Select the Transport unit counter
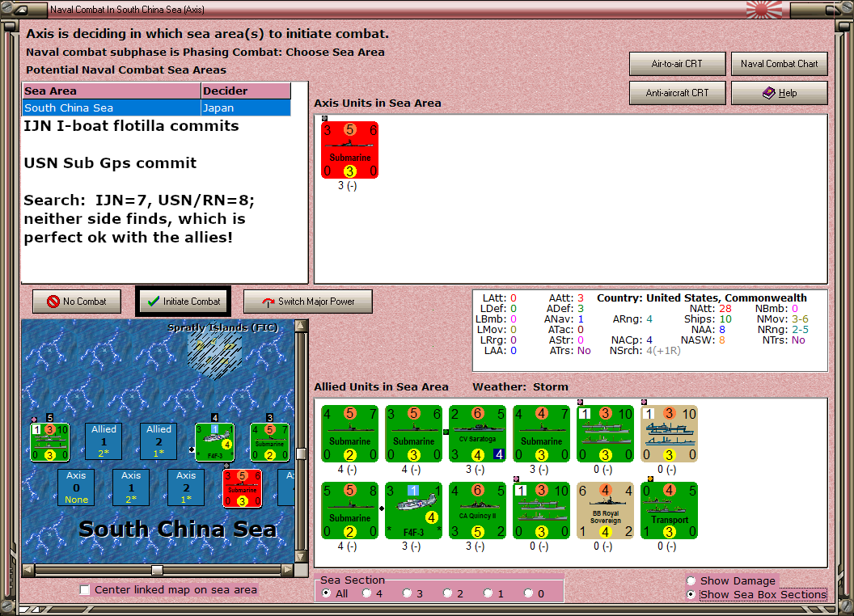 (x=670, y=510)
